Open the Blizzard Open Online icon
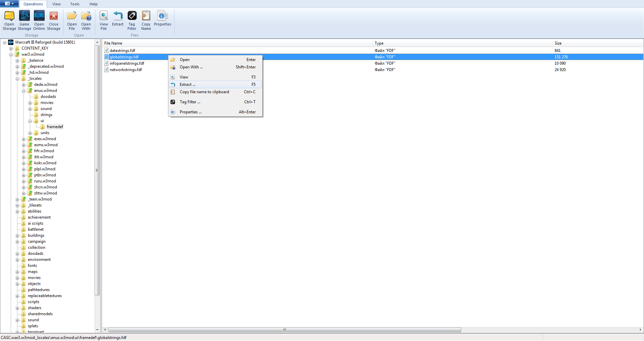Image resolution: width=644 pixels, height=341 pixels. pyautogui.click(x=39, y=16)
